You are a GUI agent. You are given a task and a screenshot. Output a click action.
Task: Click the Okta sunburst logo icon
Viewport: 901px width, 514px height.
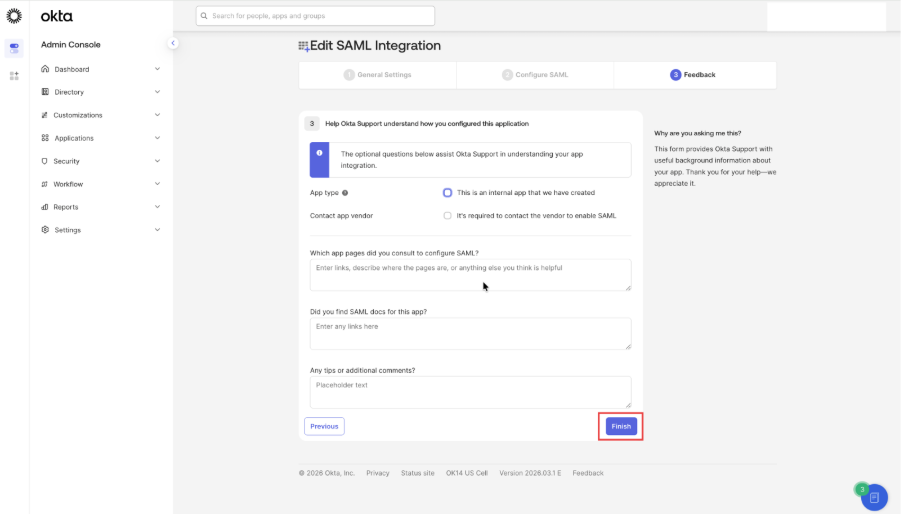click(x=14, y=16)
